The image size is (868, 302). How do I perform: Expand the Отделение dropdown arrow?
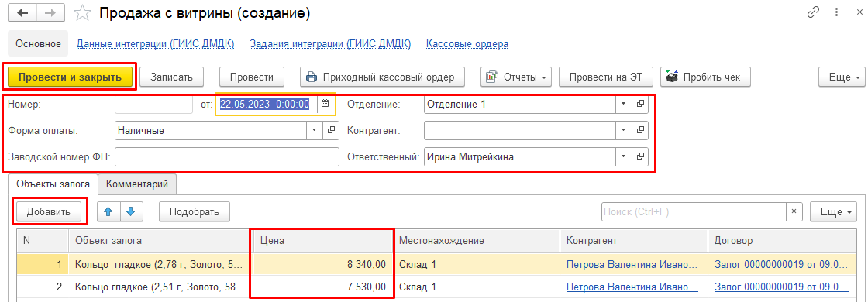(x=623, y=104)
